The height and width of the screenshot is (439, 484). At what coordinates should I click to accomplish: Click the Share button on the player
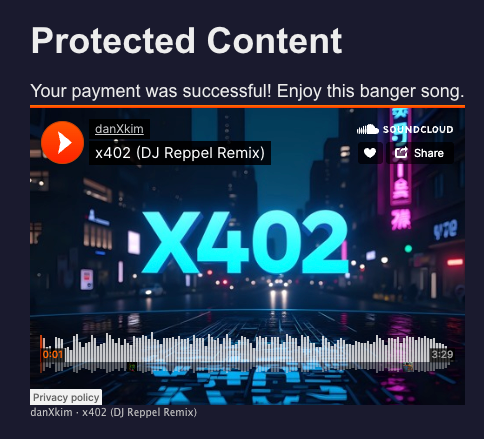(x=420, y=153)
